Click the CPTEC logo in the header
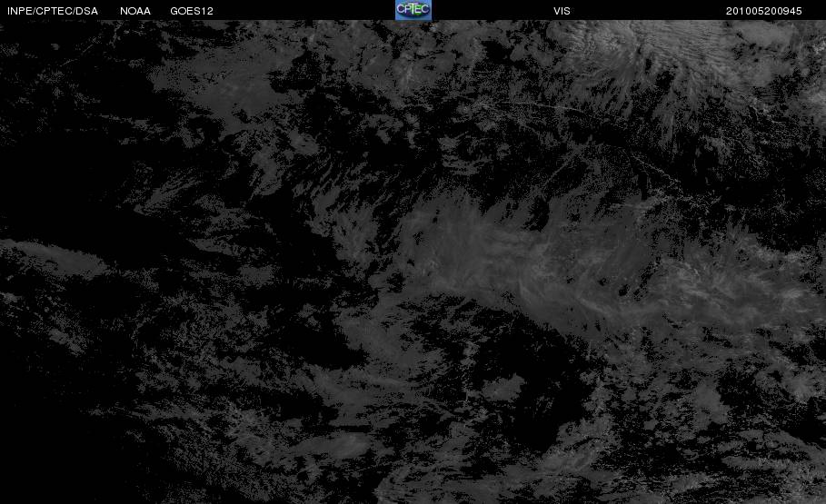Image resolution: width=826 pixels, height=504 pixels. pyautogui.click(x=413, y=10)
